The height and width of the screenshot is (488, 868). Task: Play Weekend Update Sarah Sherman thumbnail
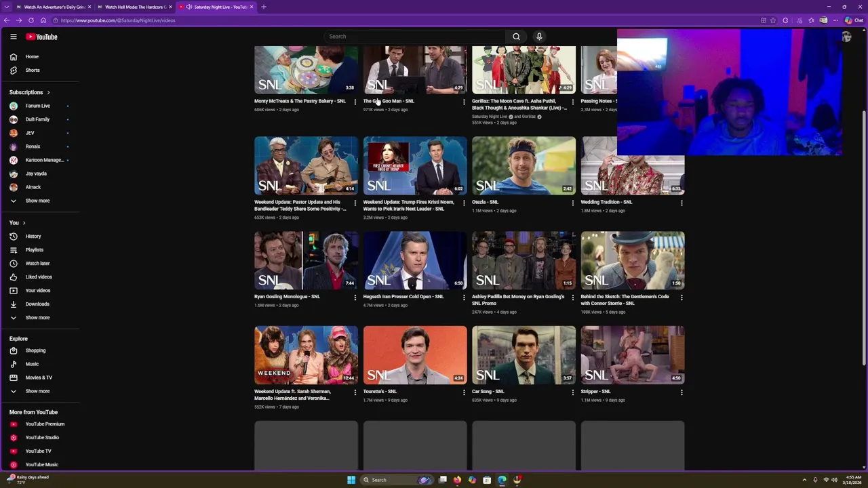[x=306, y=355]
